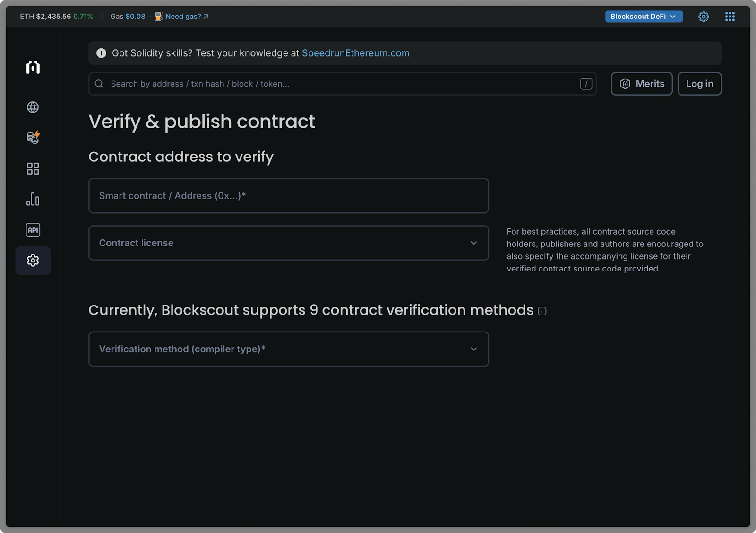
Task: Click the Merits button
Action: click(x=642, y=84)
